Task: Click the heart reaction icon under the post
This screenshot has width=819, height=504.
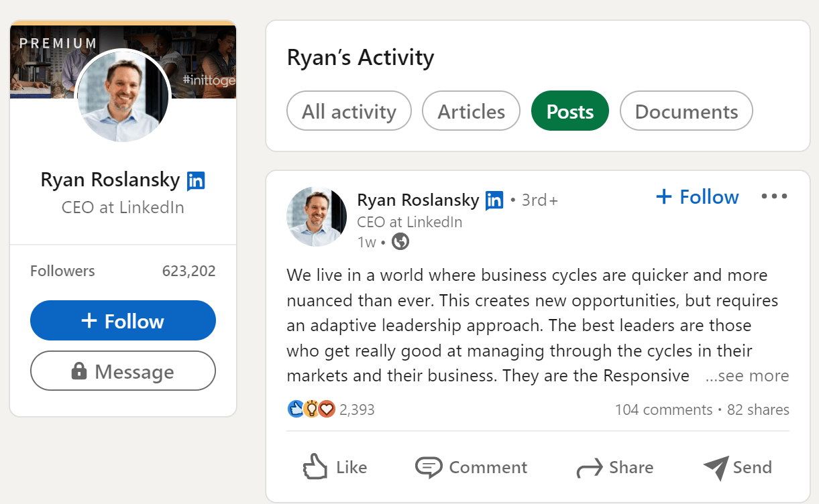Action: tap(326, 409)
